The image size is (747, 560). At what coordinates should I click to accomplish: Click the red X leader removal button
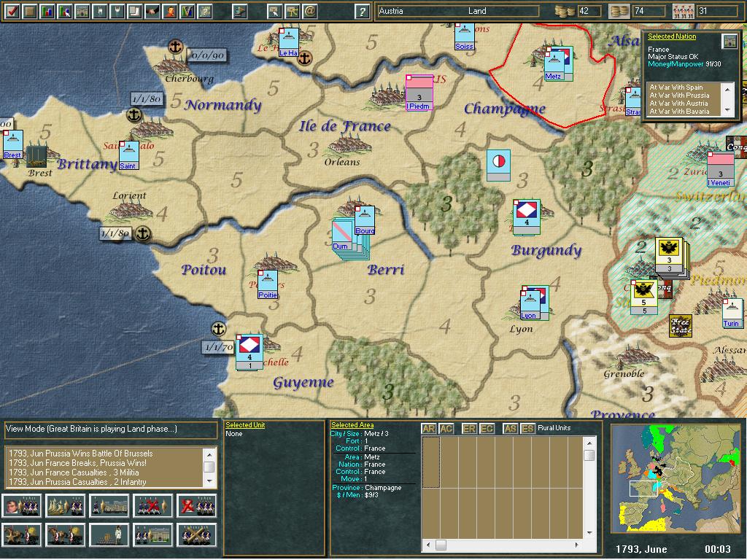(197, 506)
